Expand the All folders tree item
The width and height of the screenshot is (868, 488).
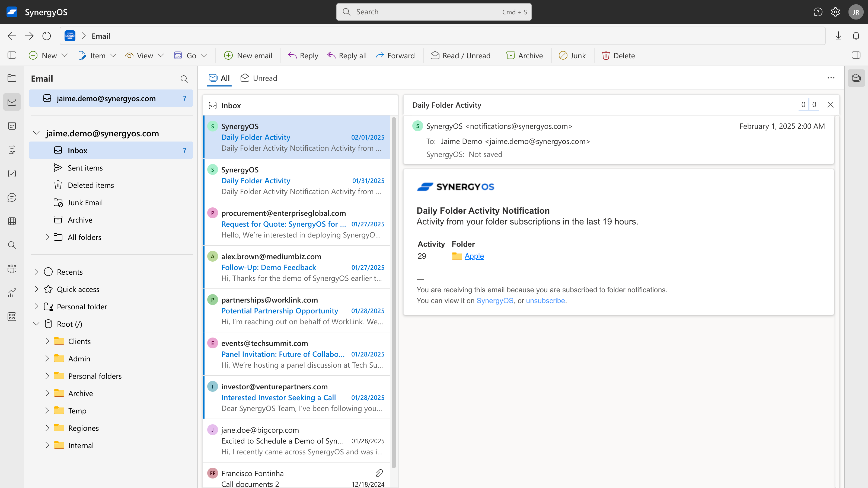pos(48,237)
